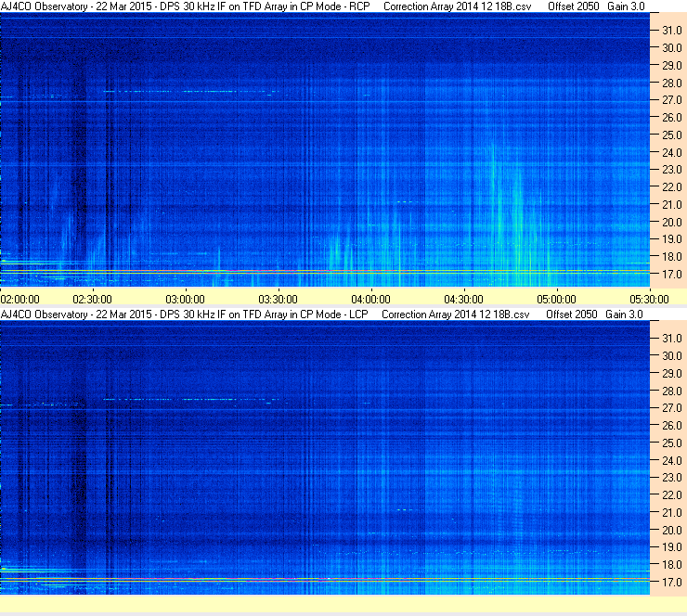Click the 05:00:00 time axis label
This screenshot has width=687, height=616.
[557, 300]
